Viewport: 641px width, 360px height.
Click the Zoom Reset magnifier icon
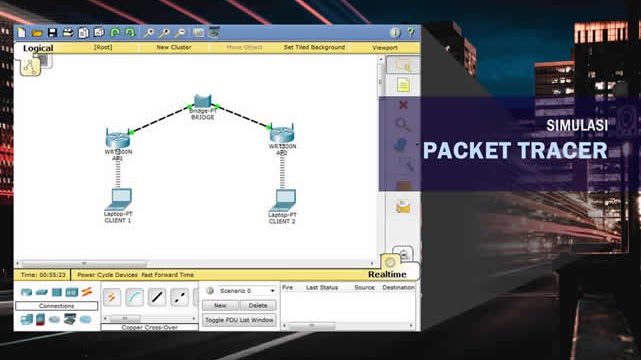[164, 33]
